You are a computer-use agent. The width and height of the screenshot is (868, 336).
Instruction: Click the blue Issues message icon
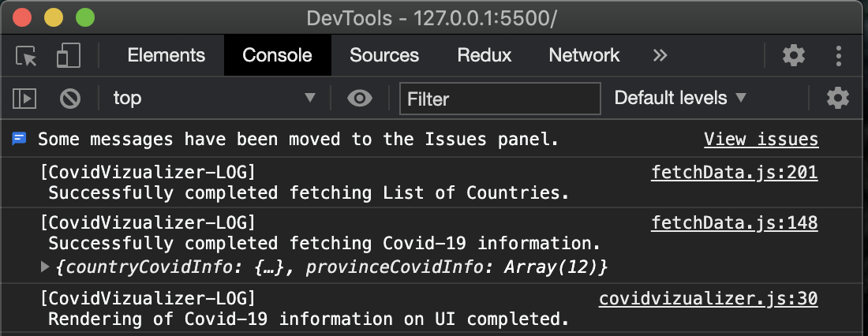pyautogui.click(x=19, y=139)
